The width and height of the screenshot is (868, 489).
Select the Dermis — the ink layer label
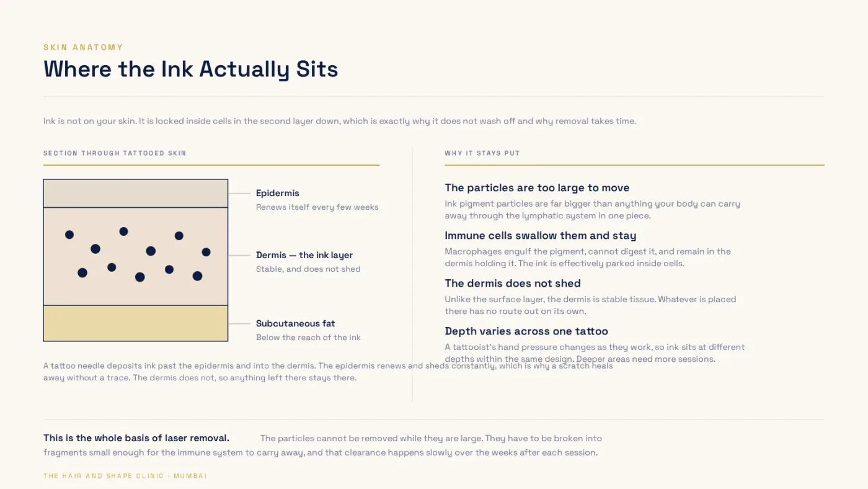[x=304, y=255]
